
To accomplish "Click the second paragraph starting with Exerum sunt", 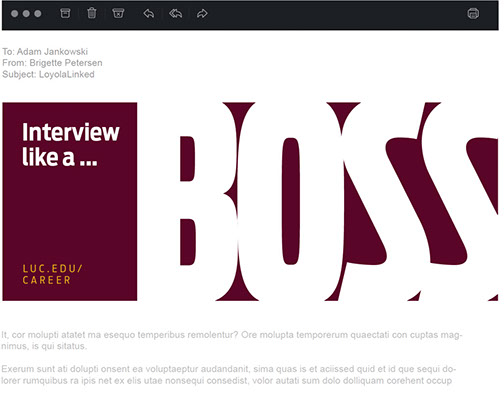I will coord(228,375).
